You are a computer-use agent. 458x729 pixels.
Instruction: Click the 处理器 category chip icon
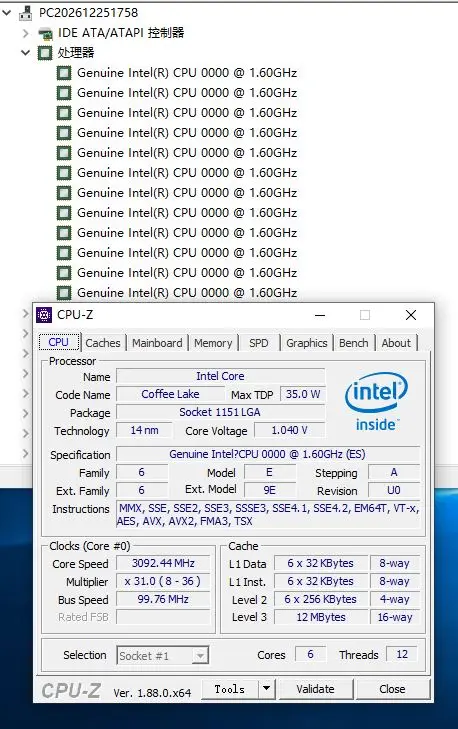coord(45,53)
